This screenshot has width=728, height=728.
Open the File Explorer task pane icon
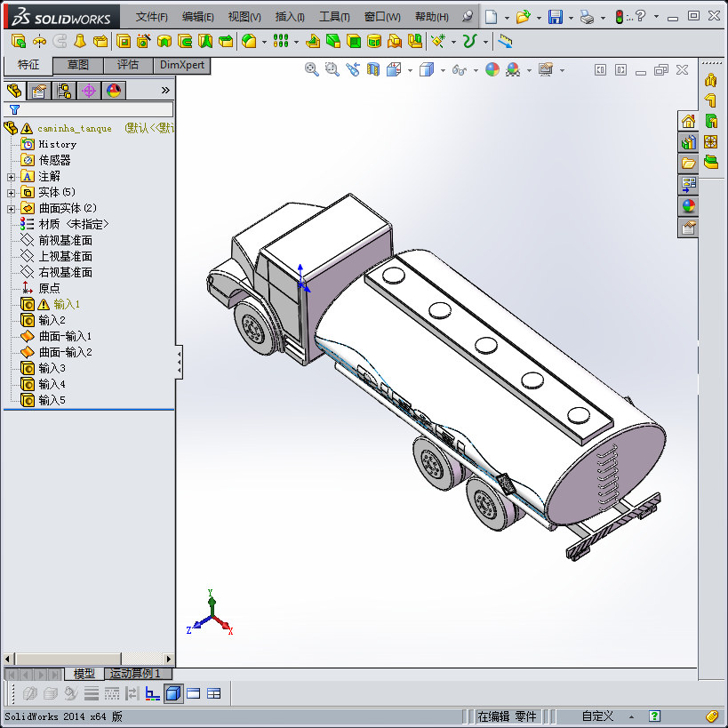[x=688, y=164]
